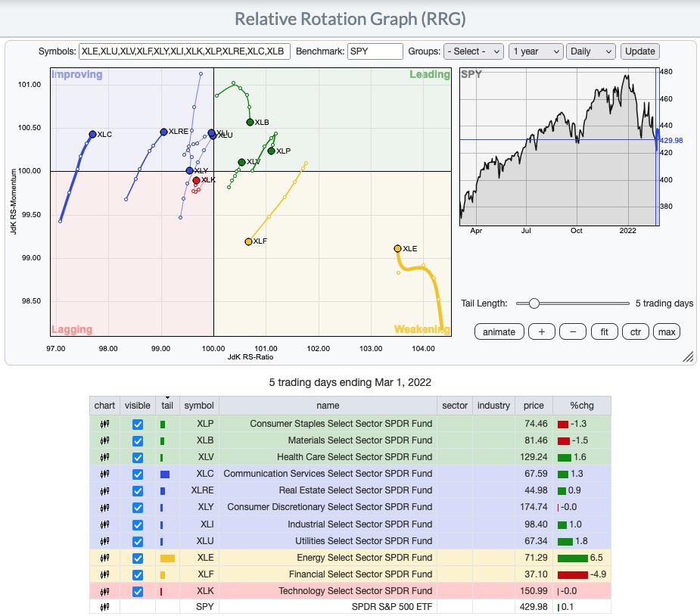Screen dimensions: 700x616
Task: Click the Tail Length slider handle
Action: [534, 303]
